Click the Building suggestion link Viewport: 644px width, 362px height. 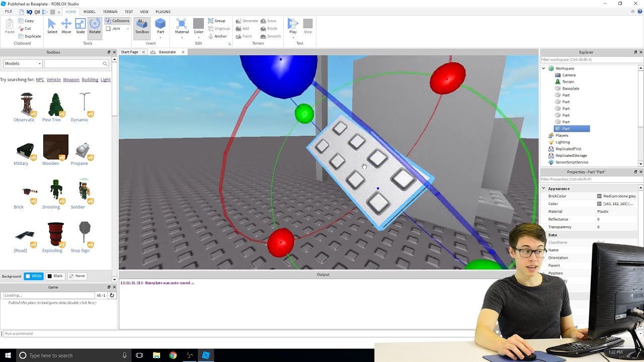pos(90,79)
